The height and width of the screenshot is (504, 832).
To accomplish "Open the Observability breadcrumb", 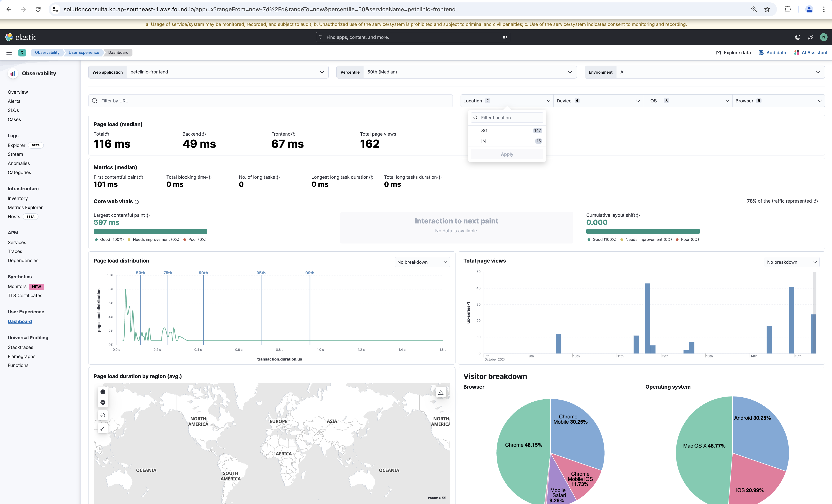I will coord(47,52).
